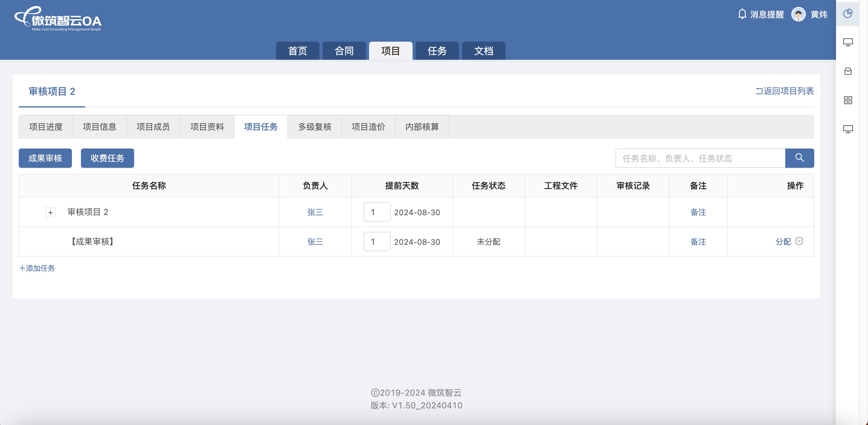Click 分配 in the 成果审核 row
The width and height of the screenshot is (868, 425).
tap(783, 242)
